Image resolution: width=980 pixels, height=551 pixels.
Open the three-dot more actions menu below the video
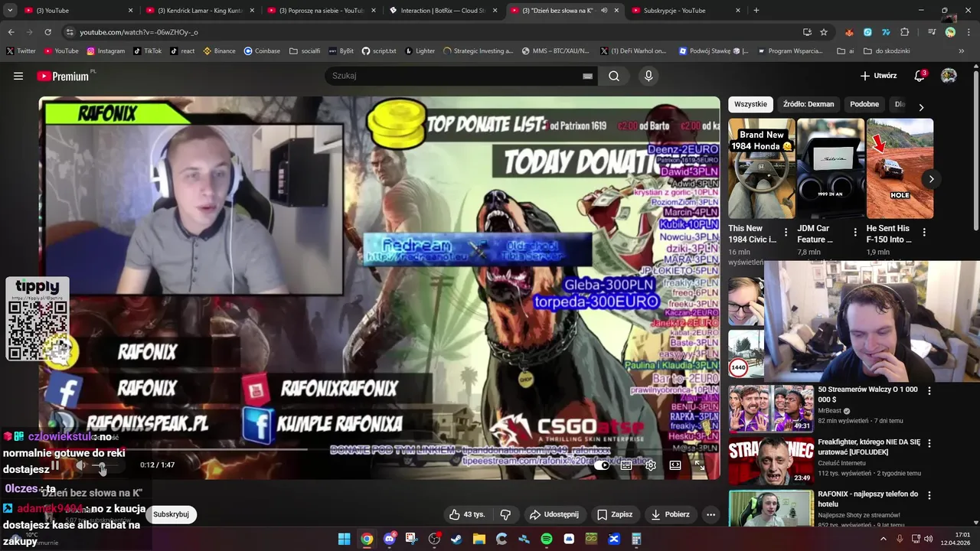(710, 514)
